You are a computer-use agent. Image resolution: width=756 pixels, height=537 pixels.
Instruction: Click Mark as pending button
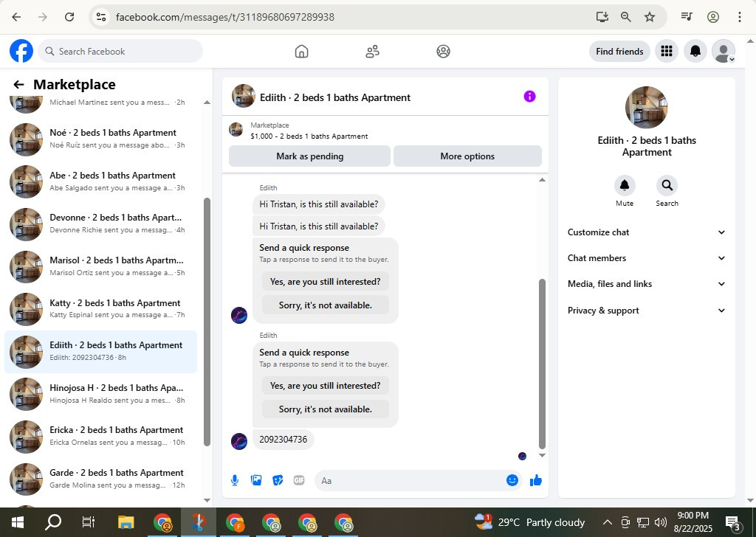(309, 156)
